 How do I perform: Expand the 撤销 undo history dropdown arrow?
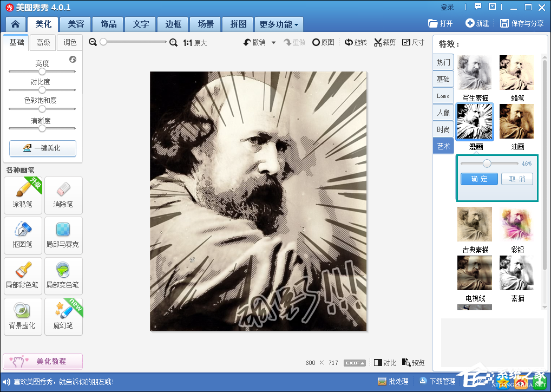pyautogui.click(x=274, y=43)
